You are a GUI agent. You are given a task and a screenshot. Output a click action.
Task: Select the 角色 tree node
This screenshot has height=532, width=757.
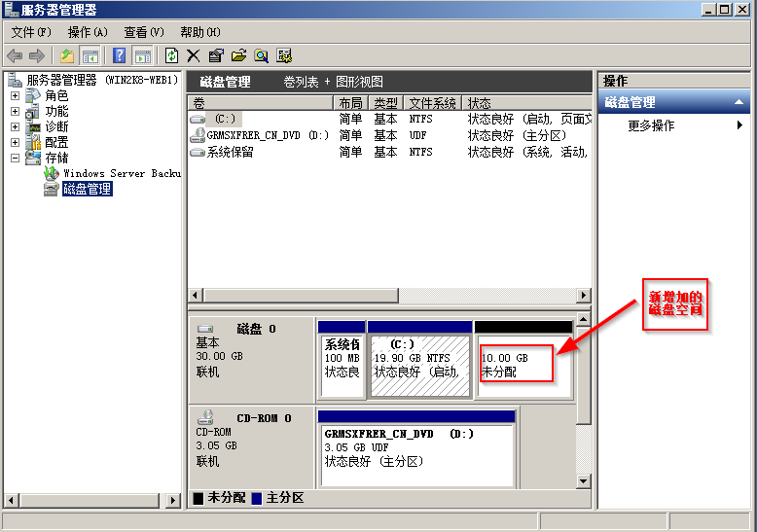click(56, 95)
